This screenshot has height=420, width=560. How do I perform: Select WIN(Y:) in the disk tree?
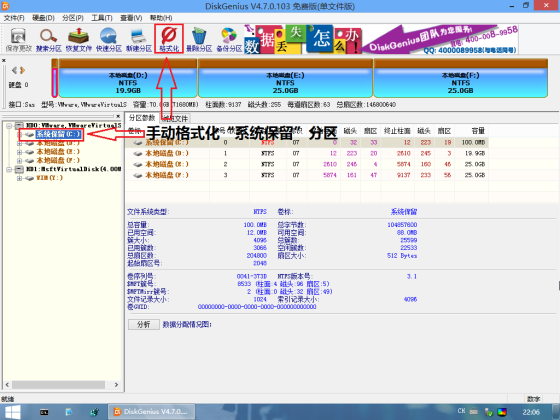pos(49,178)
